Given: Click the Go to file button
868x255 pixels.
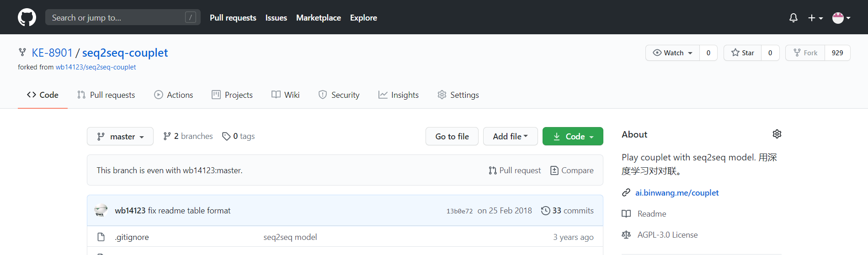Looking at the screenshot, I should [x=452, y=136].
